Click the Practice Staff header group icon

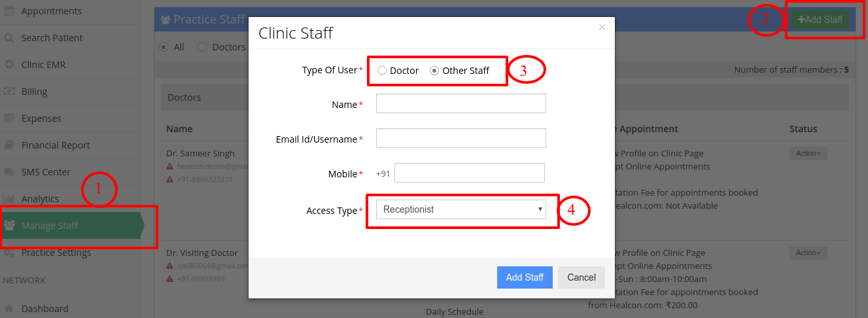[165, 20]
